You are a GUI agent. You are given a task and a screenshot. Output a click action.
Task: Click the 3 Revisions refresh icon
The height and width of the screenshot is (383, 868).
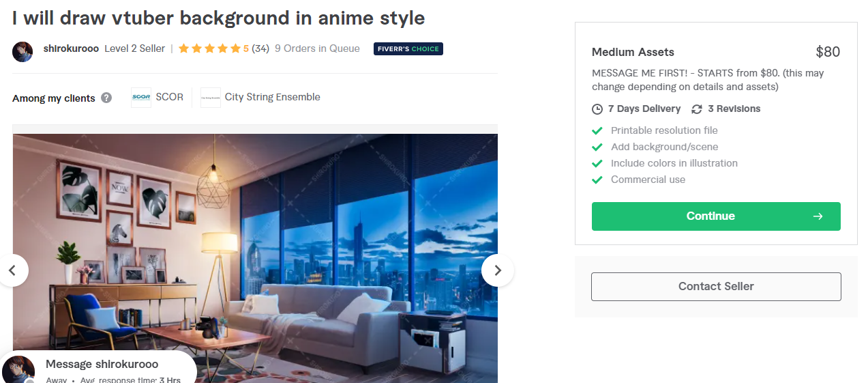coord(697,109)
